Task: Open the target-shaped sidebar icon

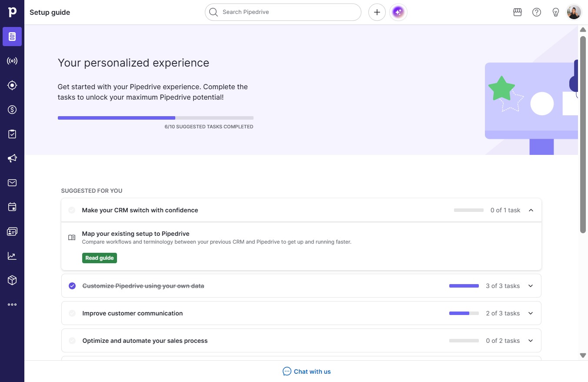Action: click(x=12, y=85)
